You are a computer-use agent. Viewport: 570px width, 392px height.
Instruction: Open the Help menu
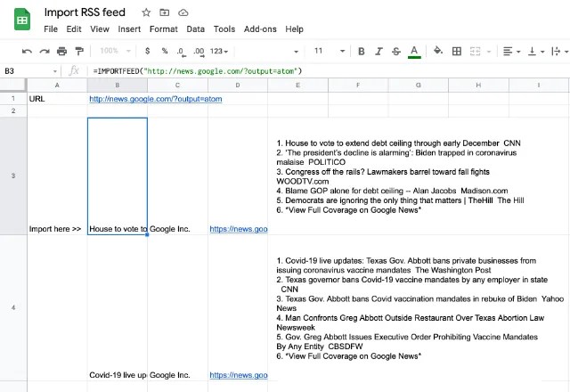[294, 29]
